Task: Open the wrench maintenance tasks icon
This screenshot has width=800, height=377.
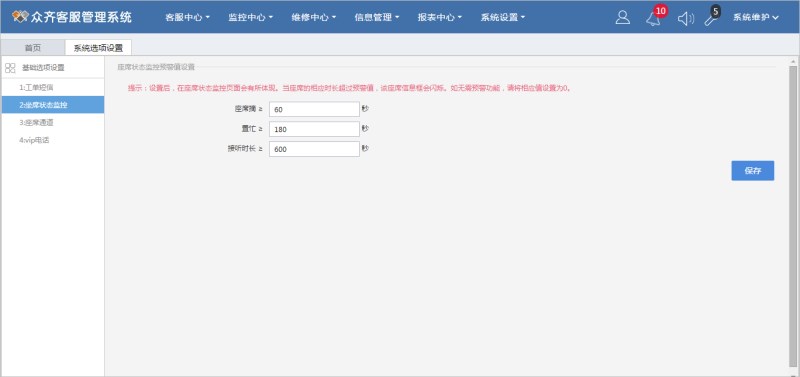Action: (x=711, y=19)
